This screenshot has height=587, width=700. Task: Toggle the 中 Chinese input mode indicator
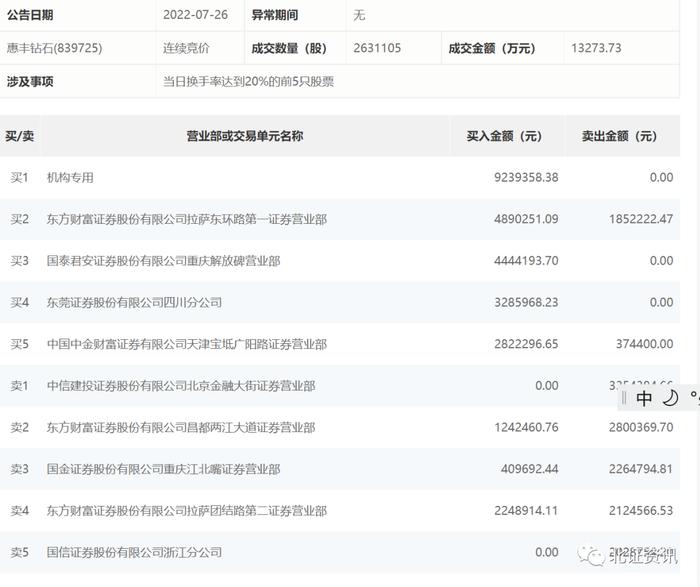click(x=644, y=398)
